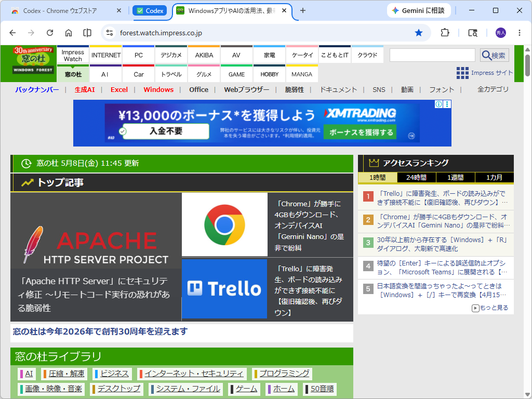Viewport: 532px width, 399px height.
Task: Open the MANGA site tab
Action: 302,74
